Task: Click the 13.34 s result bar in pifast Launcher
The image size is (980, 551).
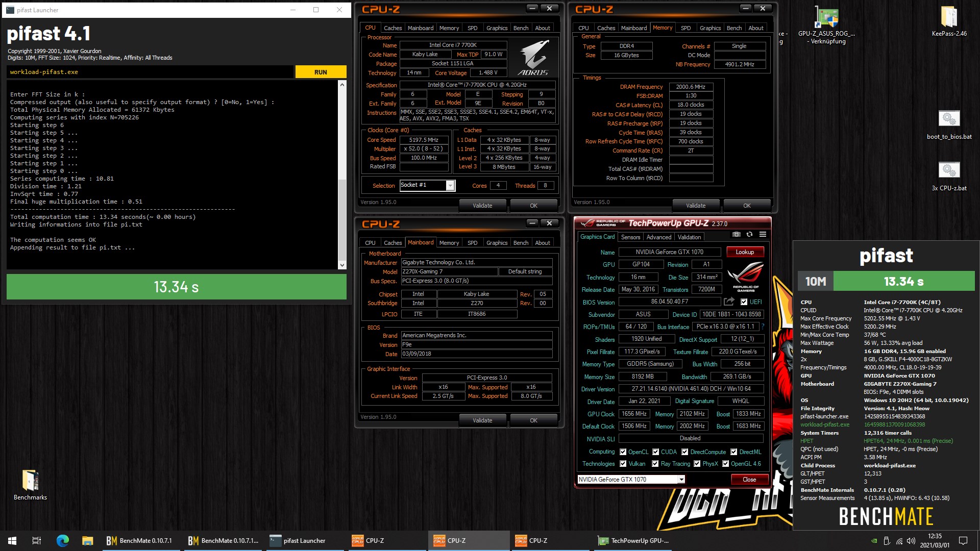Action: coord(176,287)
